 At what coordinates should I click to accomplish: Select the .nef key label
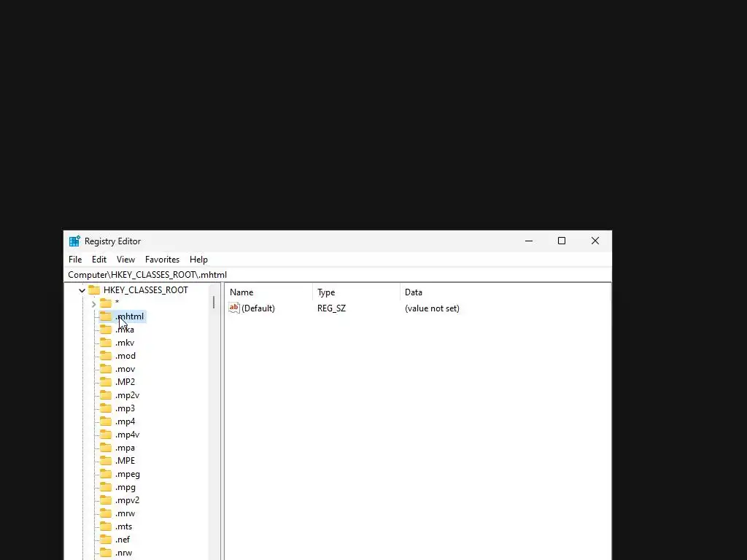pos(123,540)
